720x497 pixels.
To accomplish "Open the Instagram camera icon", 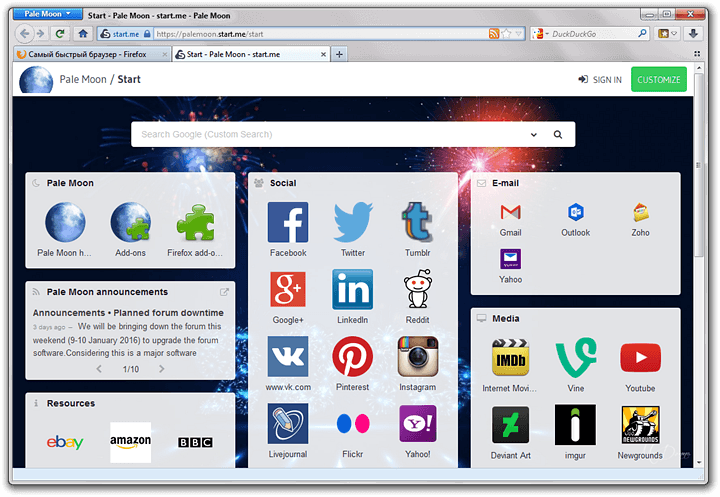I will (417, 356).
